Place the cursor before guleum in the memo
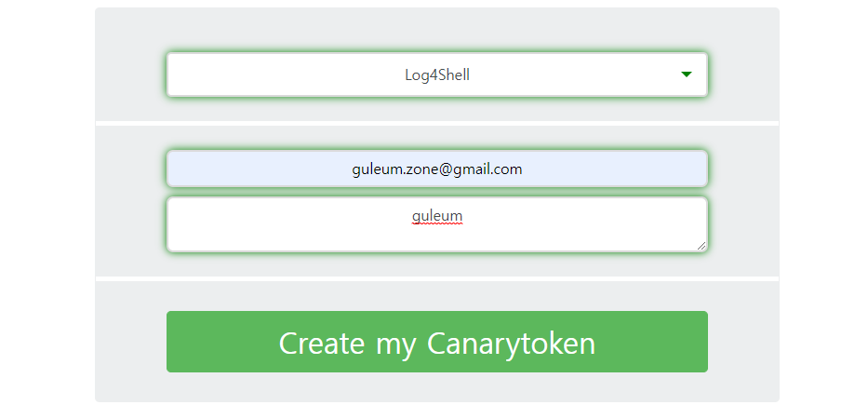The height and width of the screenshot is (405, 868). point(412,215)
